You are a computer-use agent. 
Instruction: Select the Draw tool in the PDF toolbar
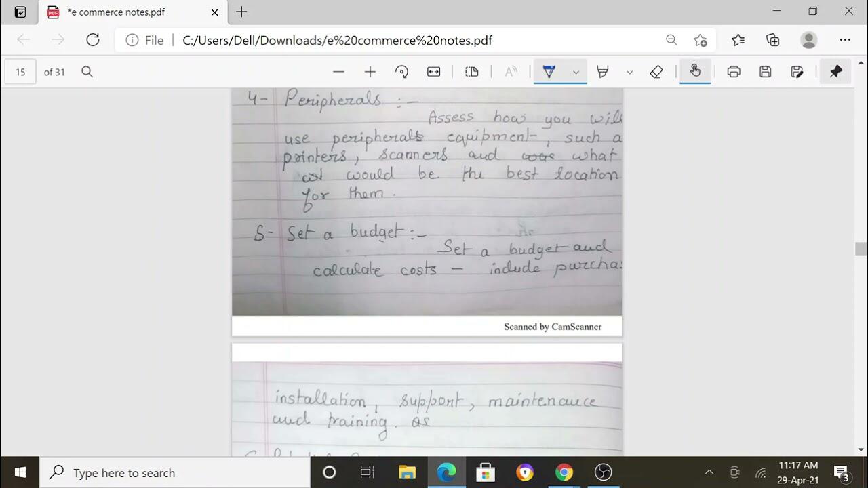[x=550, y=71]
